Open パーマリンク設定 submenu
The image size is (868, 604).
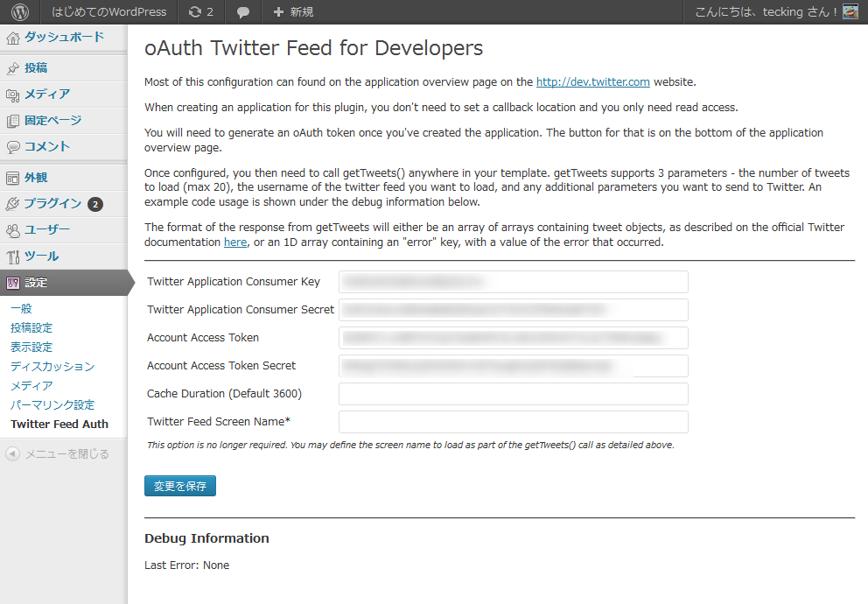pos(52,404)
